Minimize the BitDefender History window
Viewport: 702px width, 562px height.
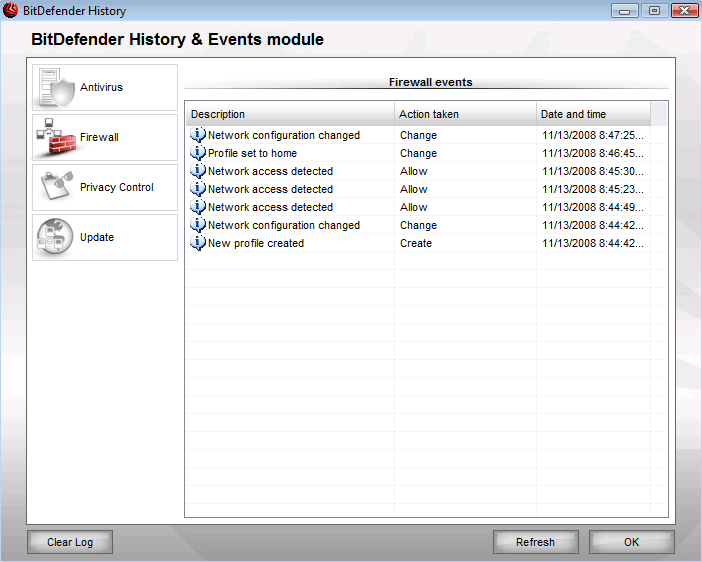625,11
